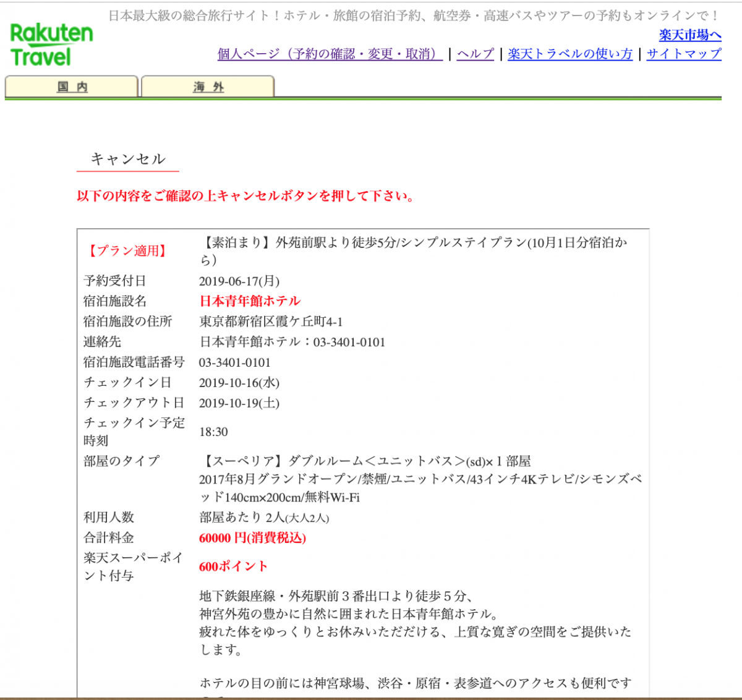Click the 宿泊施設名 label
Image resolution: width=742 pixels, height=700 pixels.
click(115, 301)
